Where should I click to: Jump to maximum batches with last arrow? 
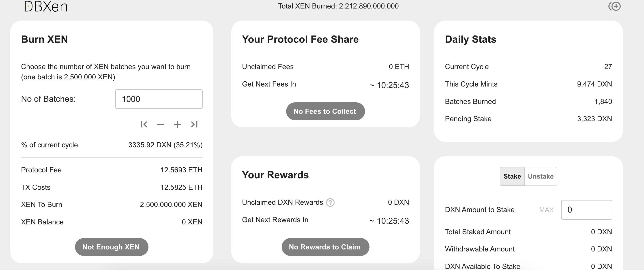point(194,124)
